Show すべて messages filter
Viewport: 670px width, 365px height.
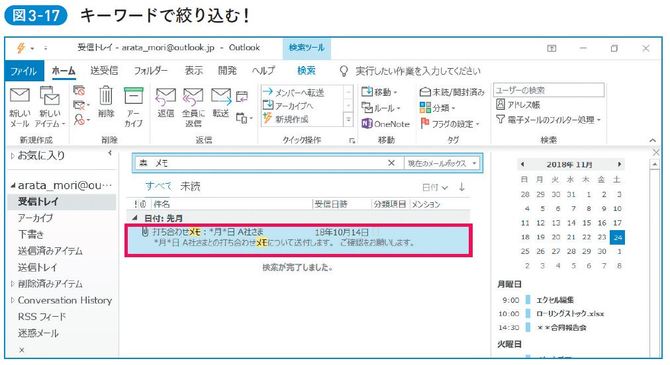[158, 186]
